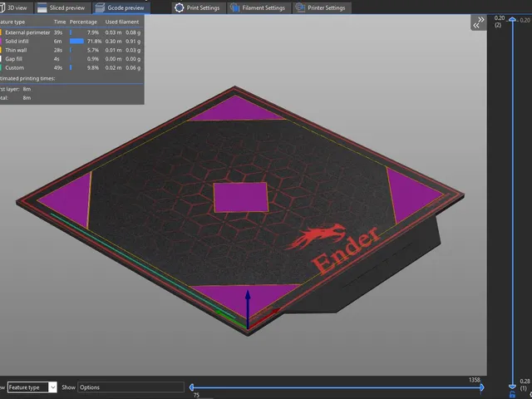
Task: Click the Percentage column header in the legend
Action: 83,22
